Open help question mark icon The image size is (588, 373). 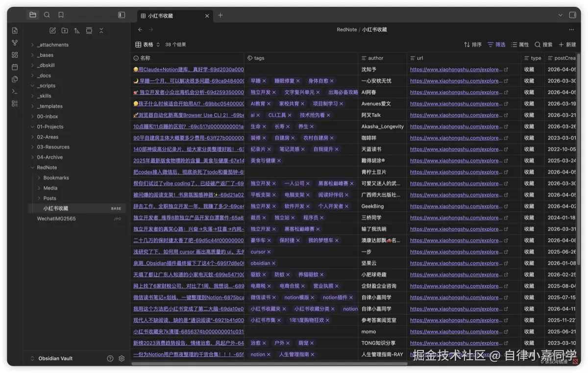click(x=110, y=358)
